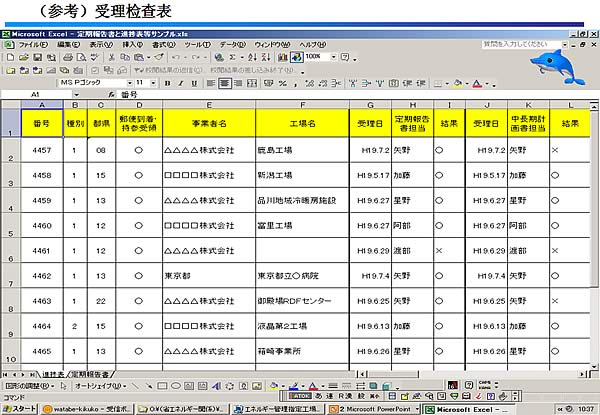Image resolution: width=600 pixels, height=415 pixels.
Task: Toggle the Drawing toolbar button
Action: pyautogui.click(x=297, y=57)
